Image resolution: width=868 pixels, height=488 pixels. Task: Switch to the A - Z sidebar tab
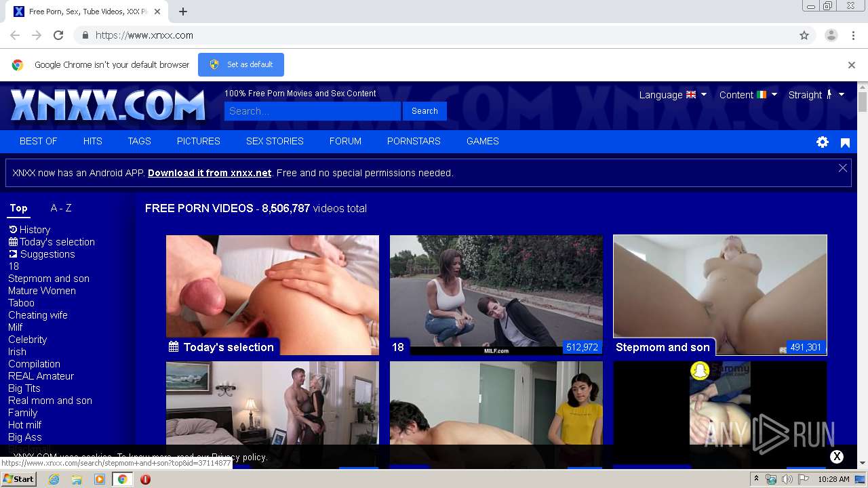(x=61, y=209)
